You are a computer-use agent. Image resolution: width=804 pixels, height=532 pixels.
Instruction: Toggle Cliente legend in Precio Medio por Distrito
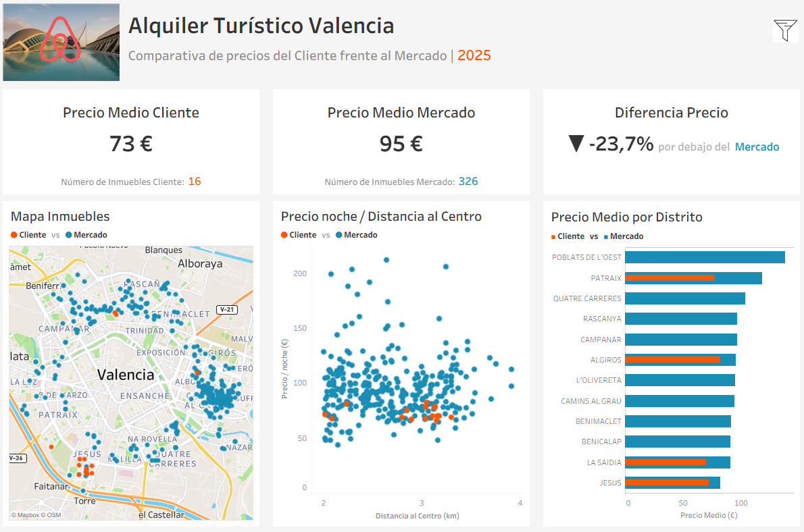point(568,236)
